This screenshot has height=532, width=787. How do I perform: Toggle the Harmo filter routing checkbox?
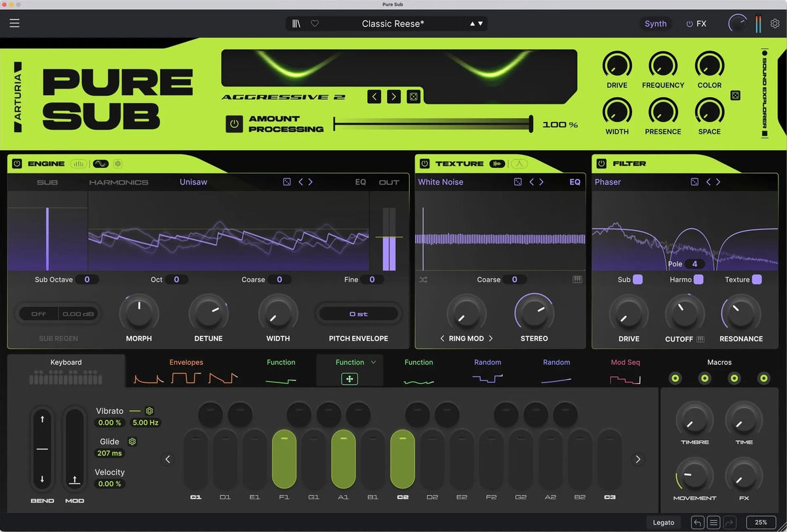tap(698, 279)
